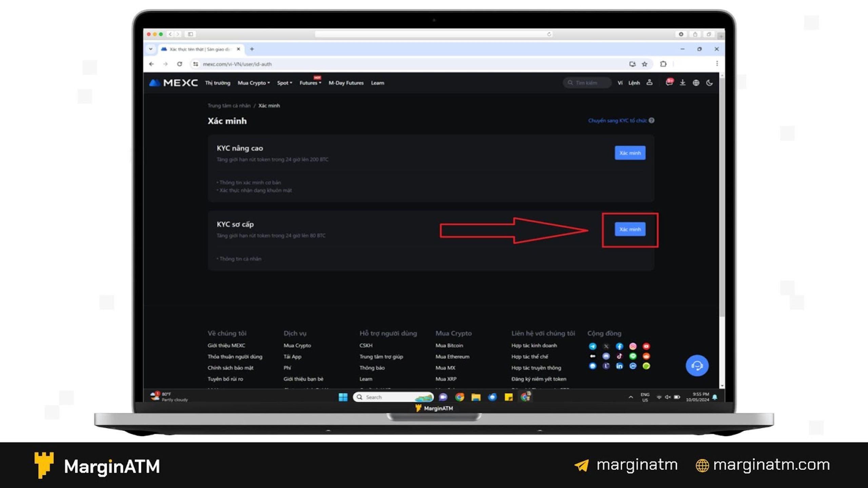Open Chính sách bảo mật footer link
Image resolution: width=868 pixels, height=488 pixels.
[x=230, y=368]
